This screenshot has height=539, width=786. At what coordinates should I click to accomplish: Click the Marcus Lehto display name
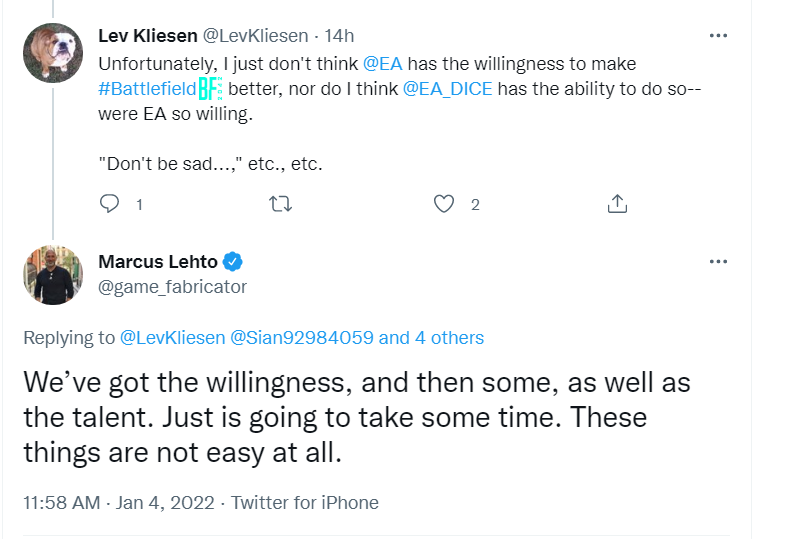pos(158,262)
